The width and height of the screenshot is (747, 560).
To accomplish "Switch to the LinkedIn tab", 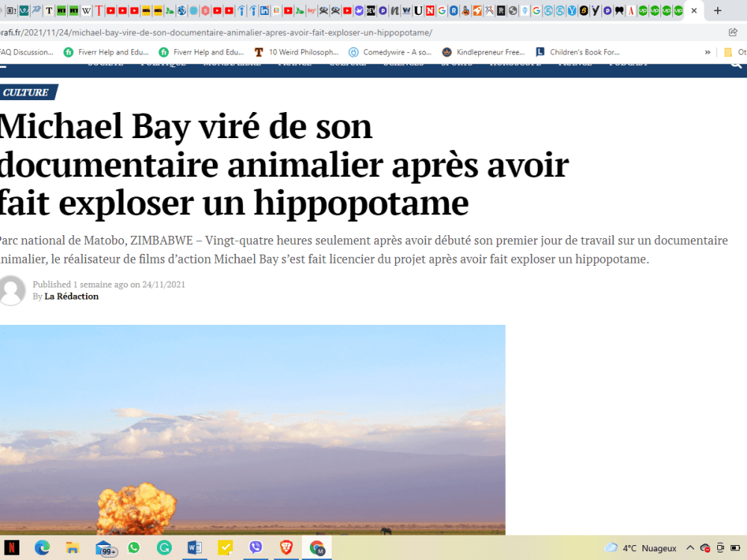I will (264, 10).
